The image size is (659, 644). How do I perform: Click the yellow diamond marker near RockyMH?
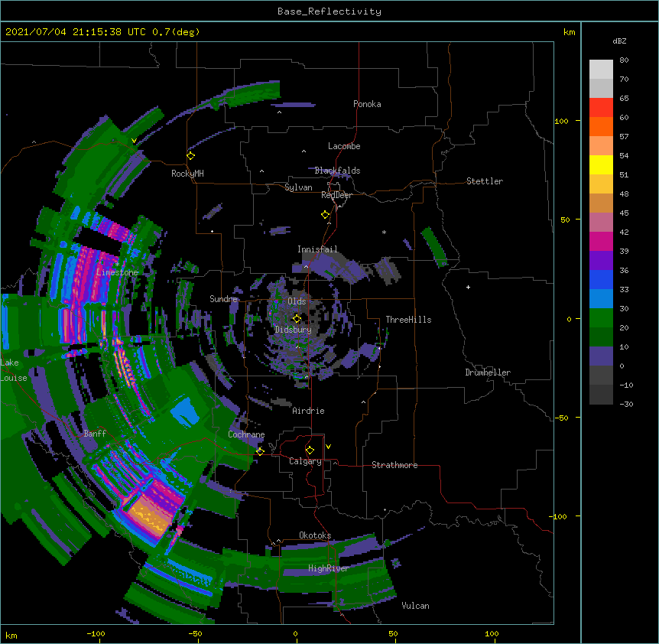[x=191, y=156]
